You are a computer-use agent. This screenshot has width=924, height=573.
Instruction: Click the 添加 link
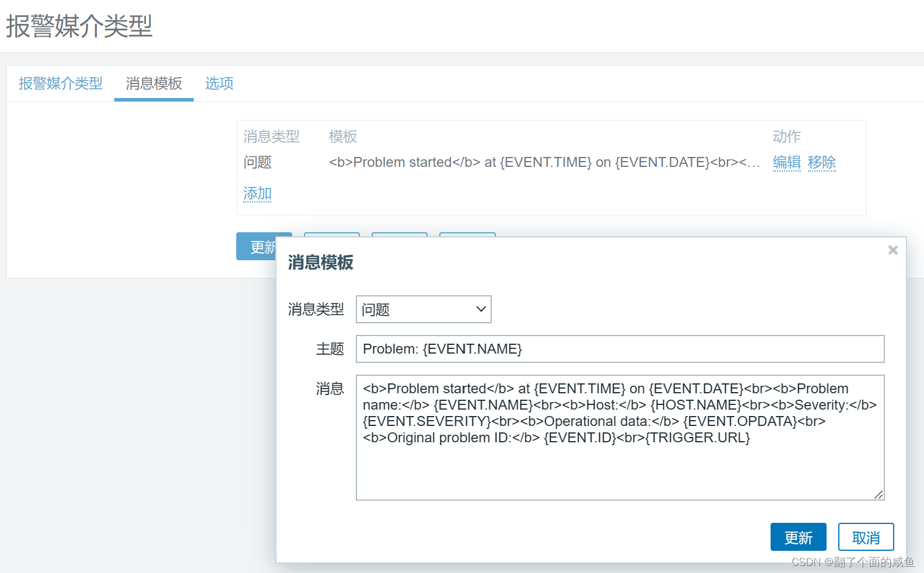257,193
